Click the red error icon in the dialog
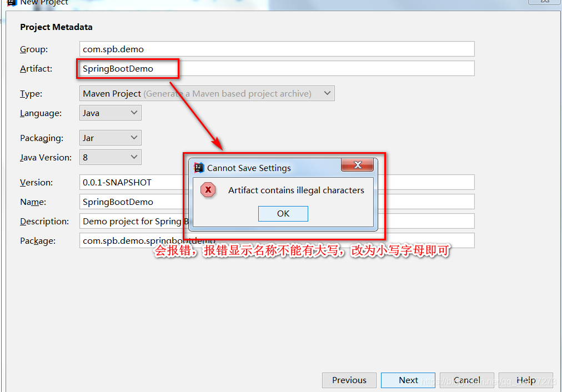The width and height of the screenshot is (562, 392). coord(208,190)
